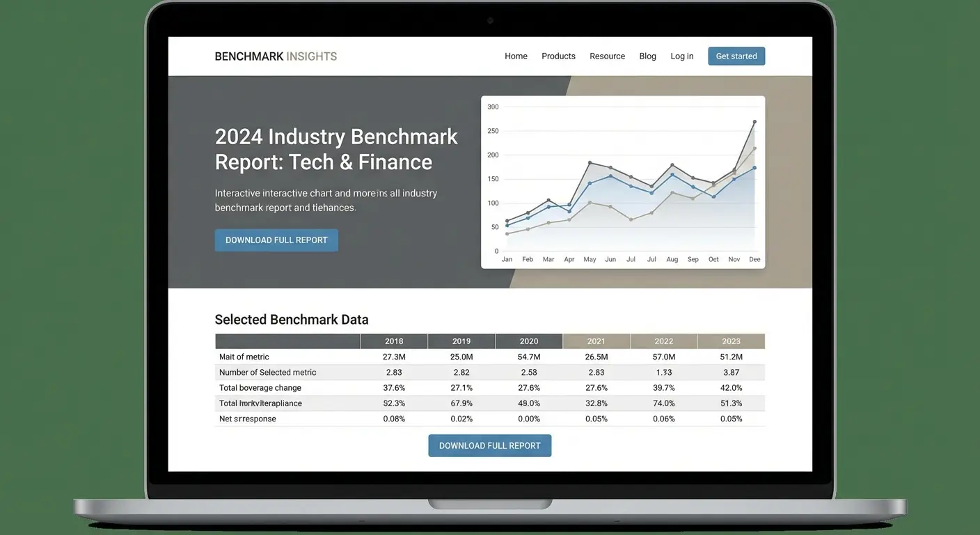Click the "54.7M" table cell
Screen dimensions: 980x535
[x=529, y=357]
